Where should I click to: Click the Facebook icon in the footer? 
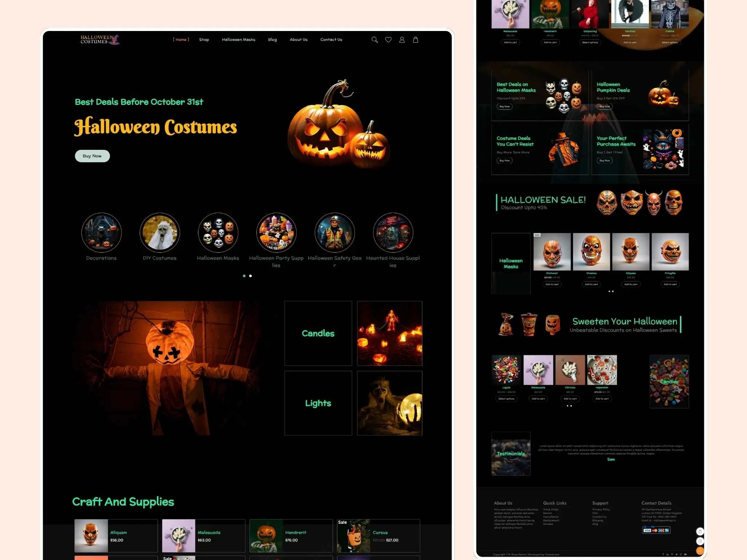(x=663, y=554)
